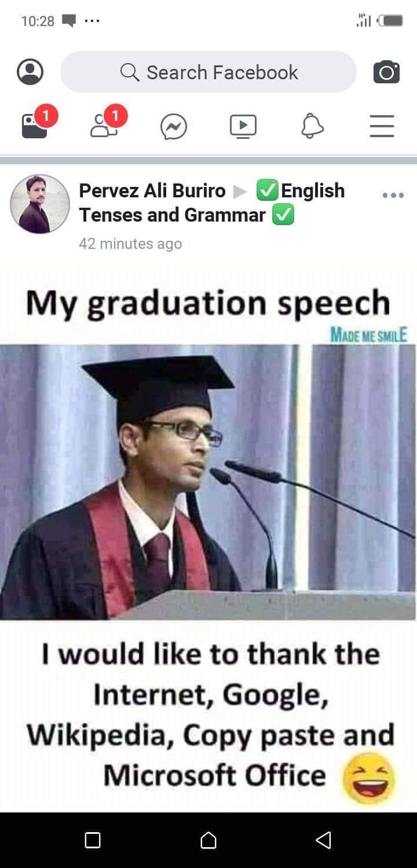Open the Notifications bell icon

pos(312,126)
